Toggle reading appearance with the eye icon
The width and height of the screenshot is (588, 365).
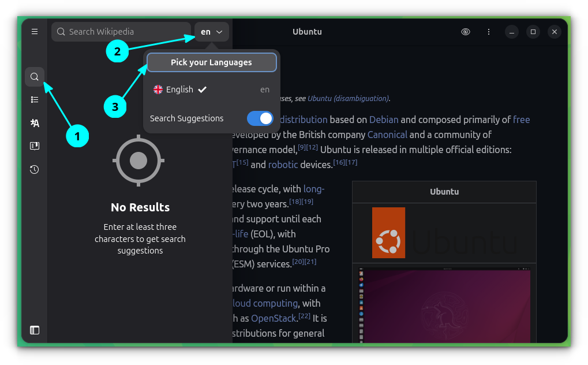click(x=465, y=31)
